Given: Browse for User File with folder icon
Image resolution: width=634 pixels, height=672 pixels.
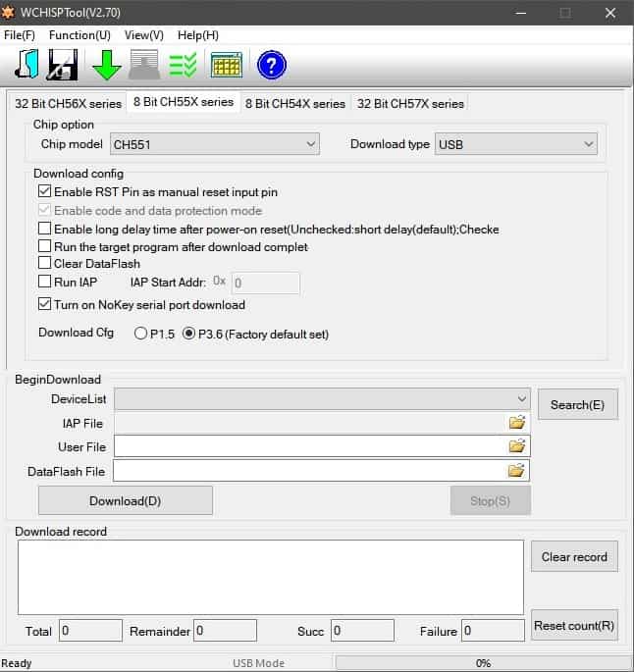Looking at the screenshot, I should [517, 446].
